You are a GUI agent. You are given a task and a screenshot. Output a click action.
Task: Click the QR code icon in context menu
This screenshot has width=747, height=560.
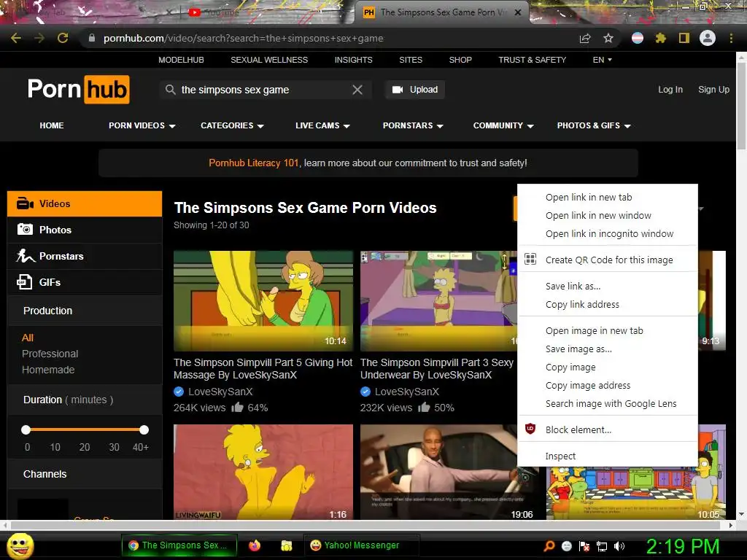click(530, 260)
